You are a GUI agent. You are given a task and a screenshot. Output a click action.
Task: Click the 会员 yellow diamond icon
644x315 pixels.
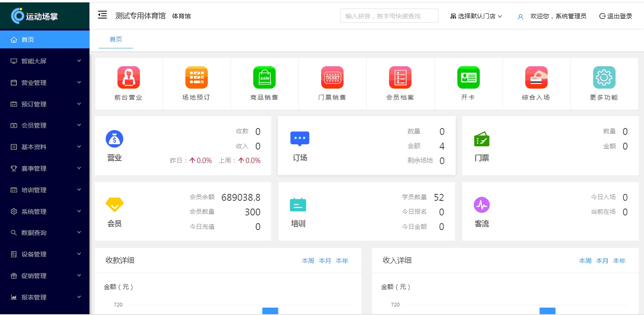[x=115, y=204]
